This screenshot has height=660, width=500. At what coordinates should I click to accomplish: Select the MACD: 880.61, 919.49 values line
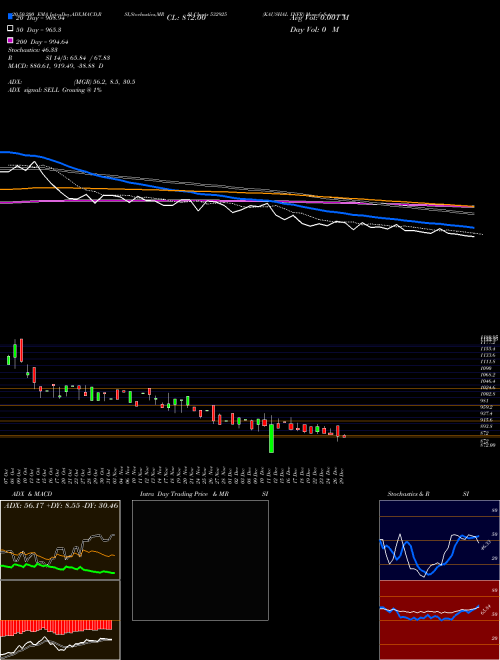pyautogui.click(x=56, y=66)
